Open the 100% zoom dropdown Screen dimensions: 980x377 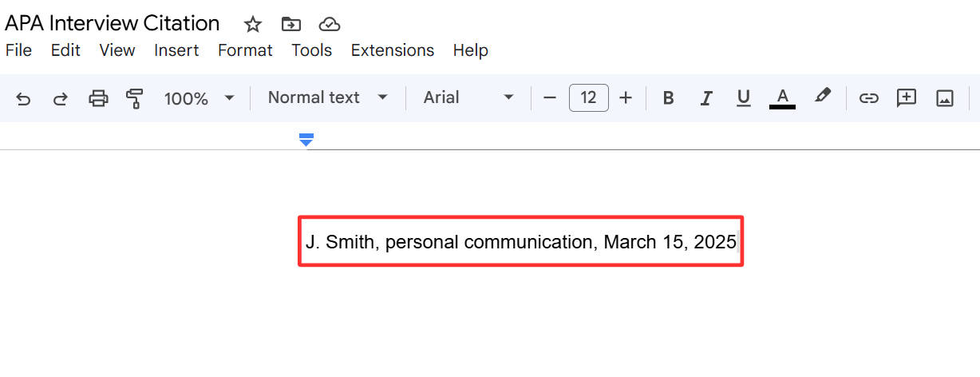point(200,98)
